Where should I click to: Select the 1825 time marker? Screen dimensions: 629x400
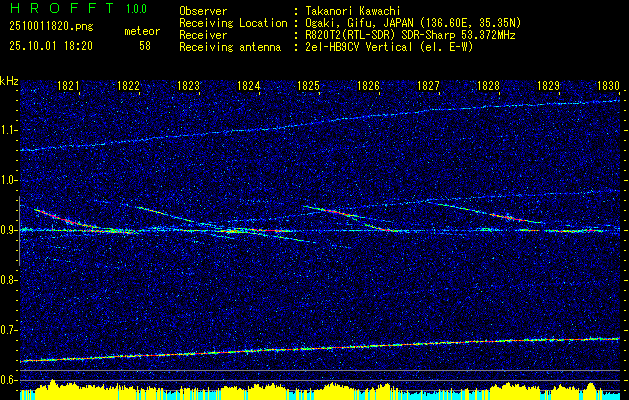[x=309, y=87]
